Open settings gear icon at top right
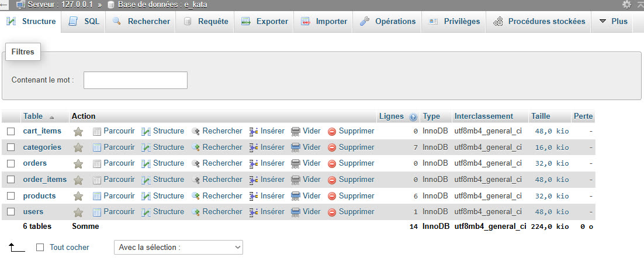644x264 pixels. 626,5
